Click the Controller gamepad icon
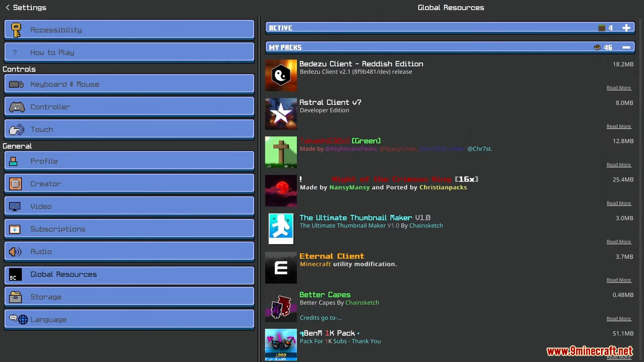 click(x=16, y=107)
